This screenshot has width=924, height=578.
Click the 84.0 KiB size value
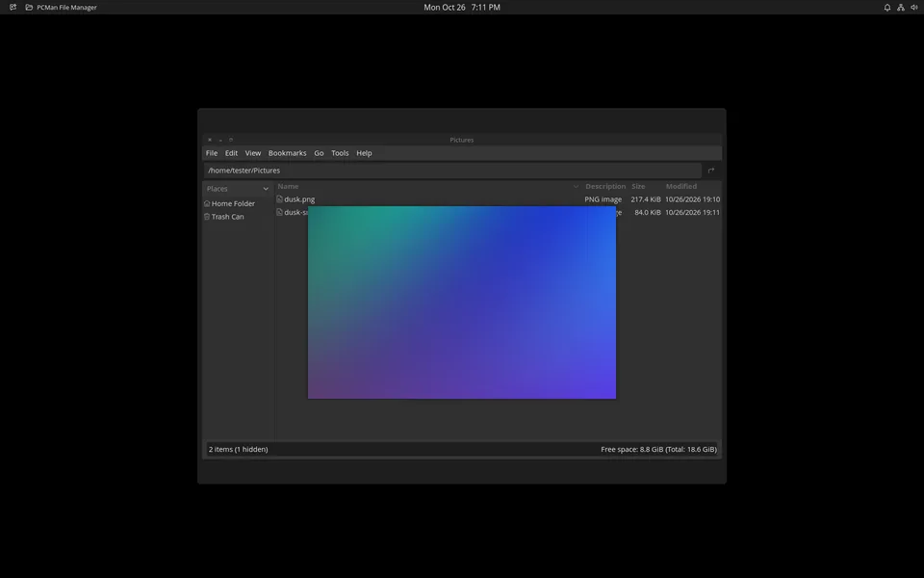pyautogui.click(x=647, y=212)
